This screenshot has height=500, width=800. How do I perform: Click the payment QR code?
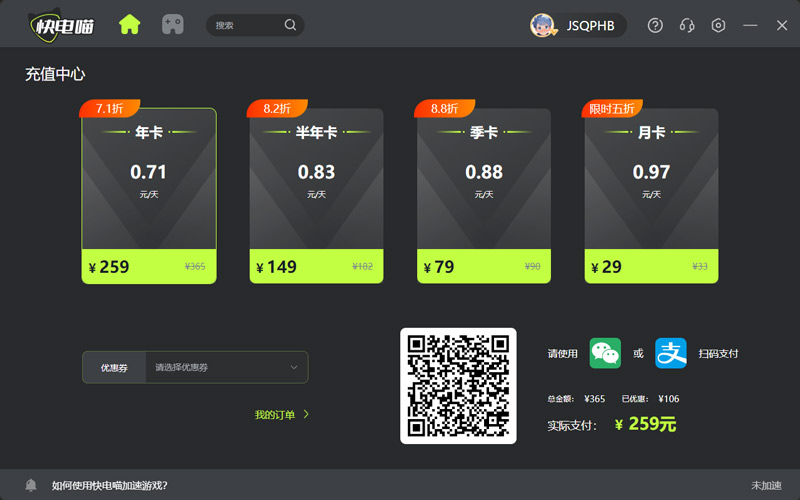(x=458, y=386)
